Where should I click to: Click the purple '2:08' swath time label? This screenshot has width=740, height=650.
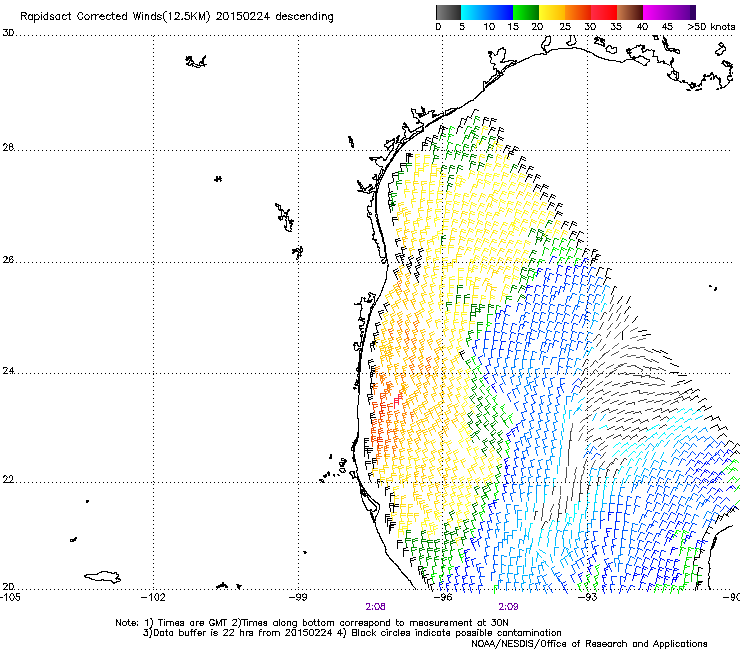[x=375, y=607]
